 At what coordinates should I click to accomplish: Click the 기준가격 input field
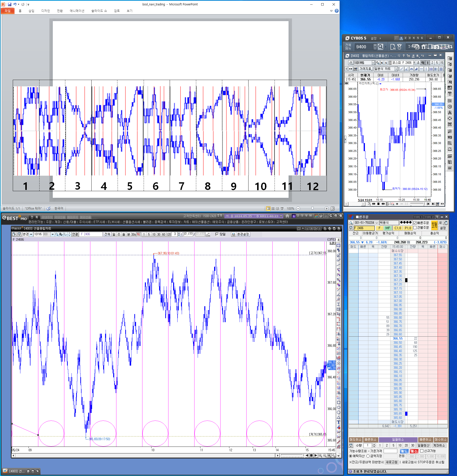[390, 451]
